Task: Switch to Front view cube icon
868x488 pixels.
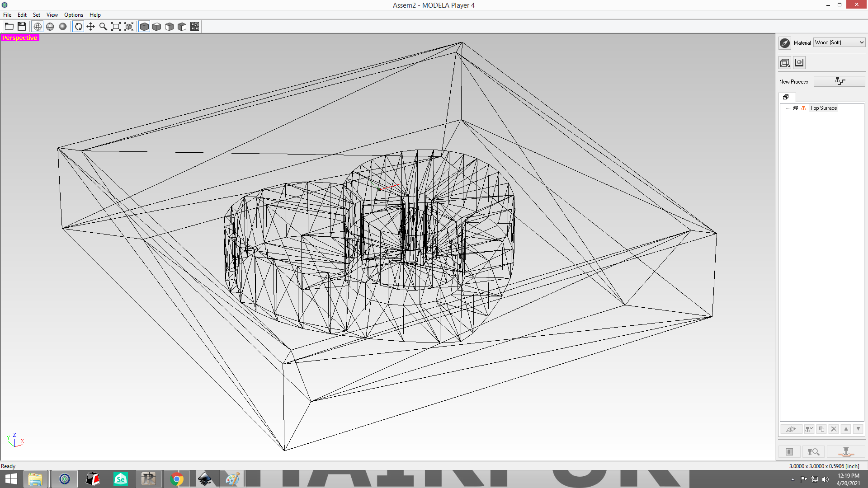Action: click(x=170, y=27)
